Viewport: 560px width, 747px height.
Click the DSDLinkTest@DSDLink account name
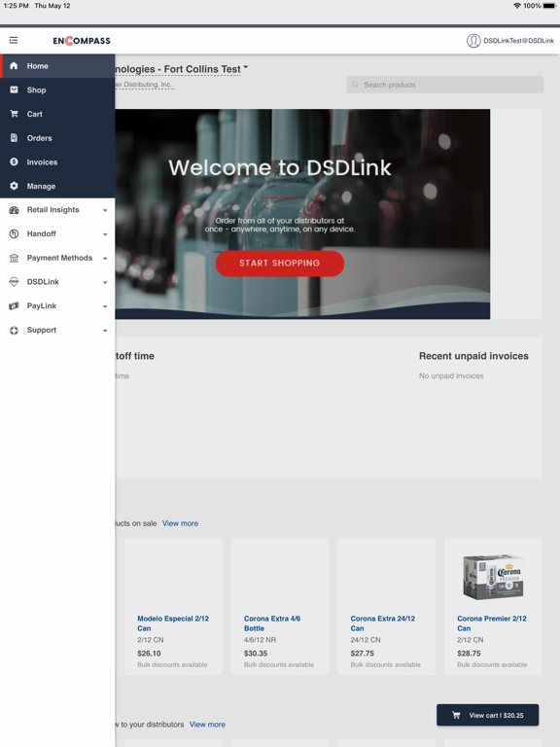pos(518,41)
